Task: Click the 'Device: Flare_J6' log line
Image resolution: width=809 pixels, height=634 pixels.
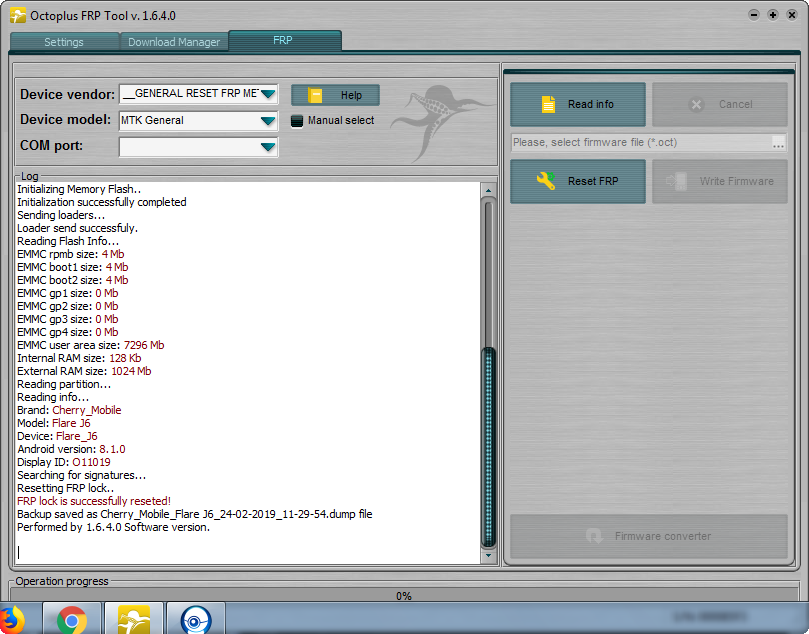Action: [57, 436]
